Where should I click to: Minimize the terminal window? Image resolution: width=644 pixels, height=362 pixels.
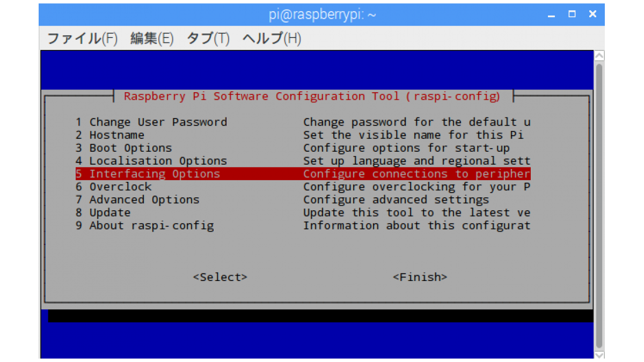552,14
